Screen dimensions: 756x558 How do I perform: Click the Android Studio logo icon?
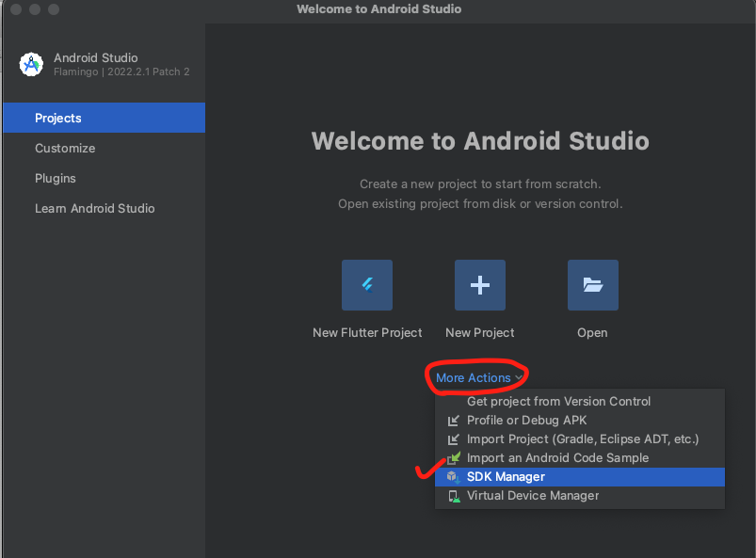tap(31, 64)
